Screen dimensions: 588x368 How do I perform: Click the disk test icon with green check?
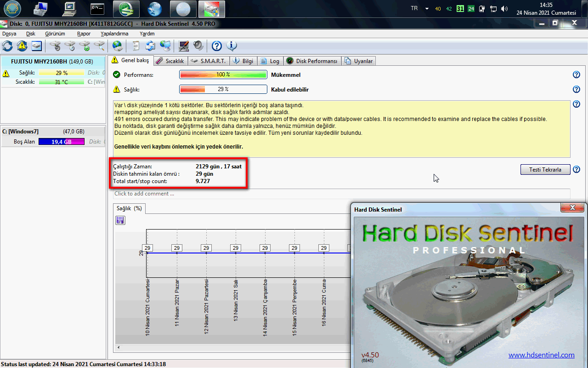(x=85, y=46)
